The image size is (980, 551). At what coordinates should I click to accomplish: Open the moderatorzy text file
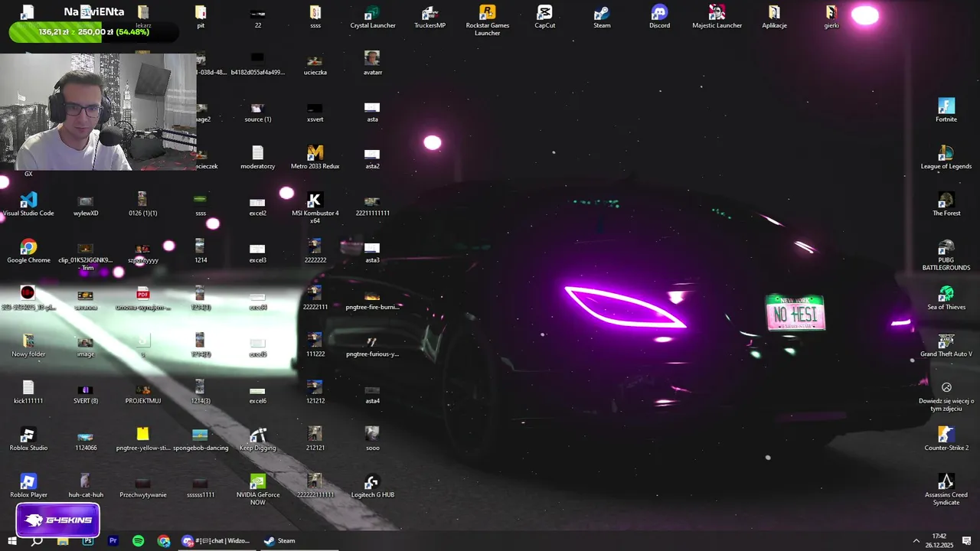(257, 158)
